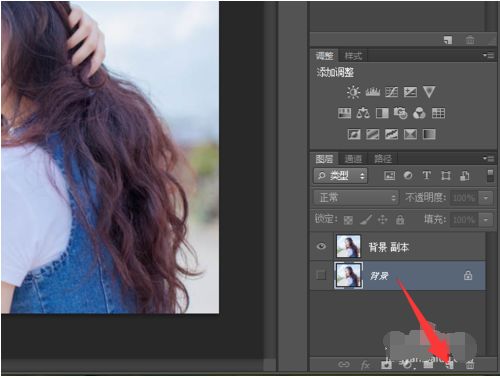This screenshot has width=500, height=378.
Task: Add a Color Lookup adjustment (grid icon)
Action: (x=438, y=113)
